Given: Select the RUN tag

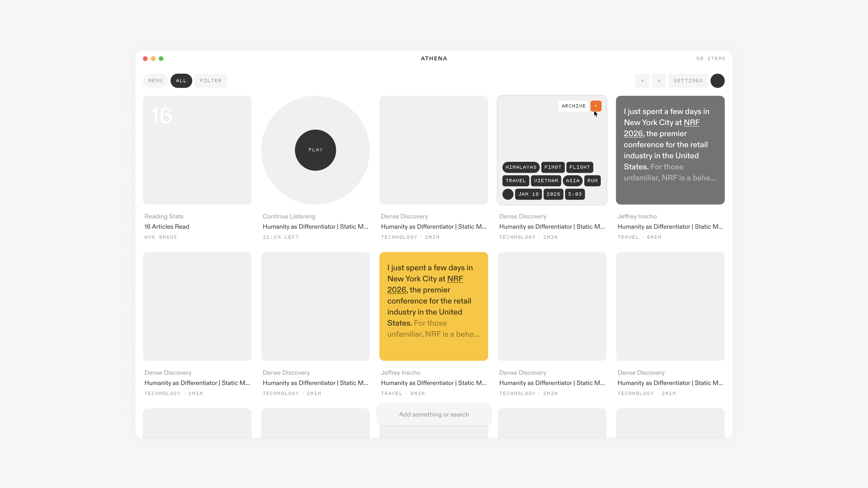Looking at the screenshot, I should pyautogui.click(x=592, y=181).
